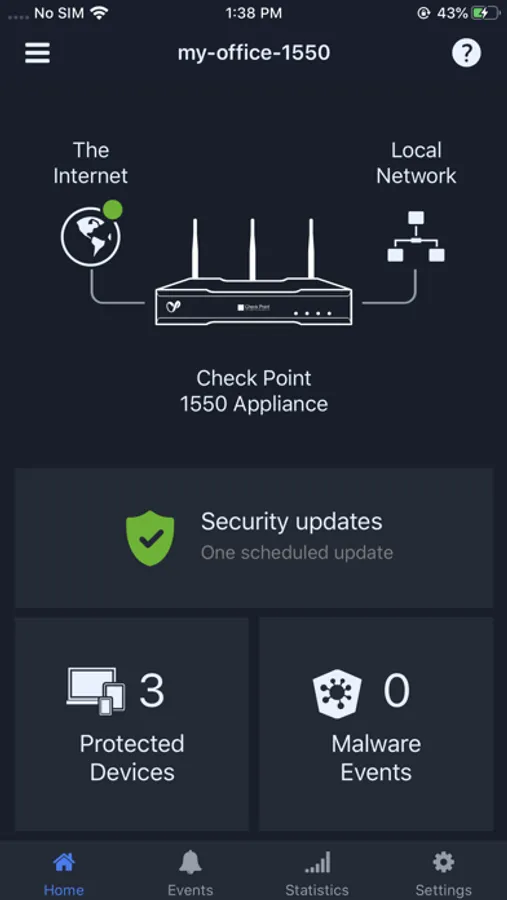This screenshot has width=507, height=900.
Task: Tap the my-office-1550 gateway title
Action: [254, 53]
